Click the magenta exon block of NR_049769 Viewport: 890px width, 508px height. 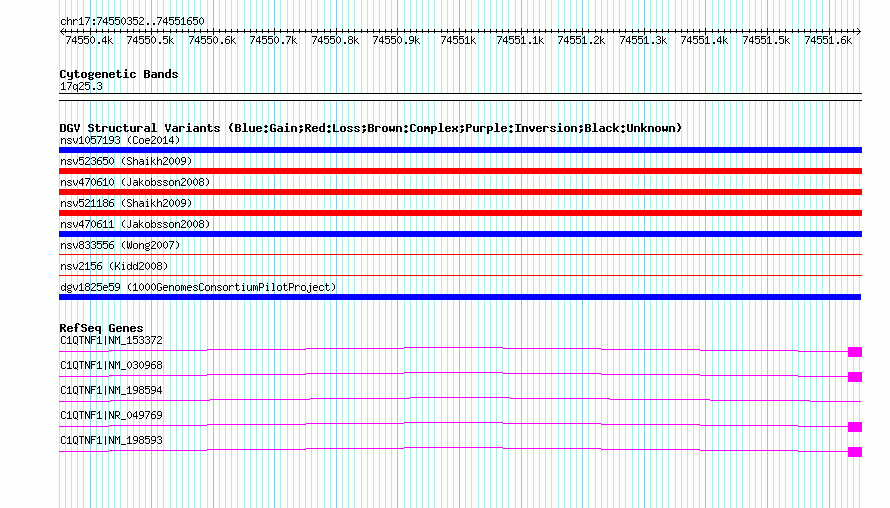coord(855,427)
